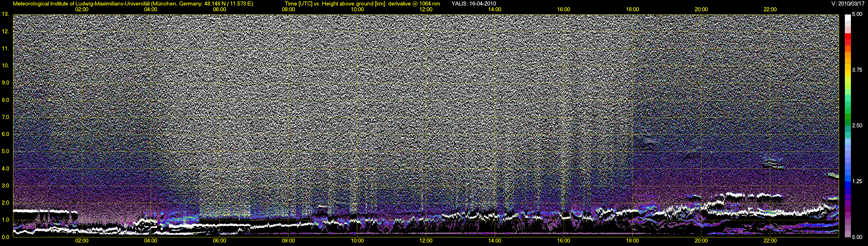Image resolution: width=868 pixels, height=246 pixels.
Task: Click the 0.0 height axis label
Action: coord(5,237)
